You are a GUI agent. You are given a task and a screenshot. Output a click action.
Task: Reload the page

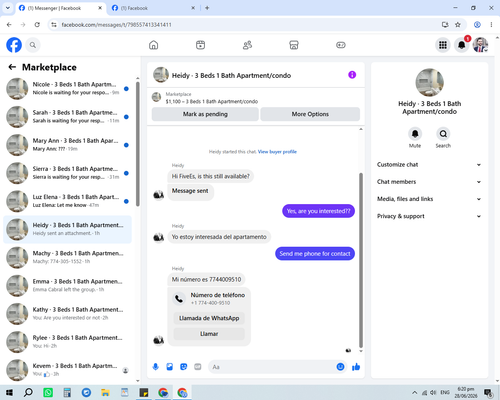37,25
